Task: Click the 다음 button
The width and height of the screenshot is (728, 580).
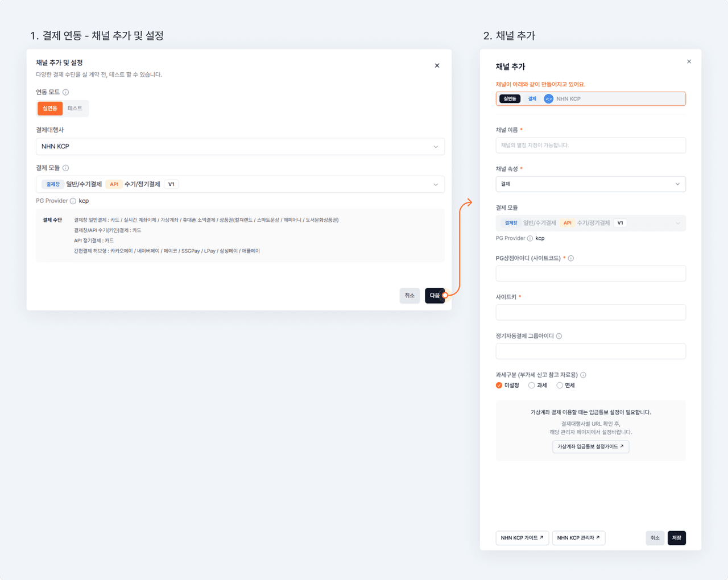Action: pyautogui.click(x=435, y=296)
